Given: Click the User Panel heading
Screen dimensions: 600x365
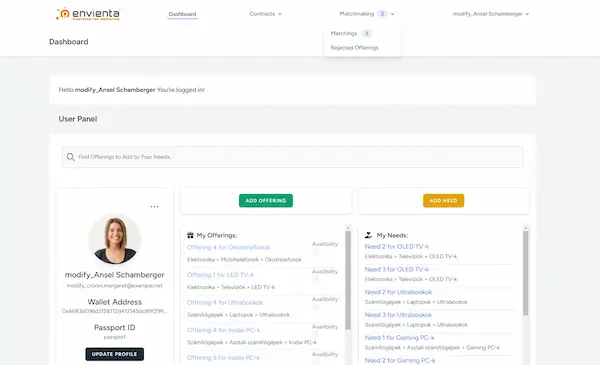Looking at the screenshot, I should [x=78, y=119].
